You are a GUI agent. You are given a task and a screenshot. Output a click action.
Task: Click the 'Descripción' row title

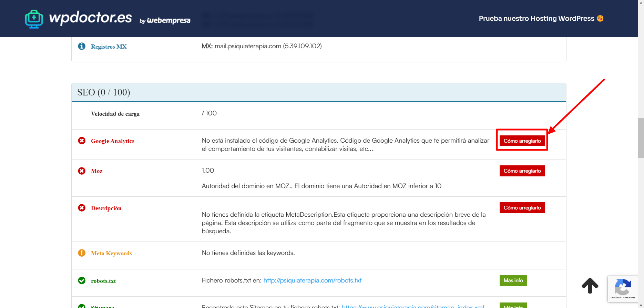tap(106, 208)
